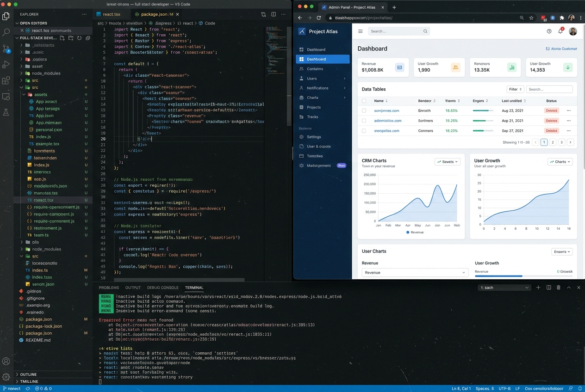585x392 pixels.
Task: Open Settings in Atlas sidebar
Action: 322,137
